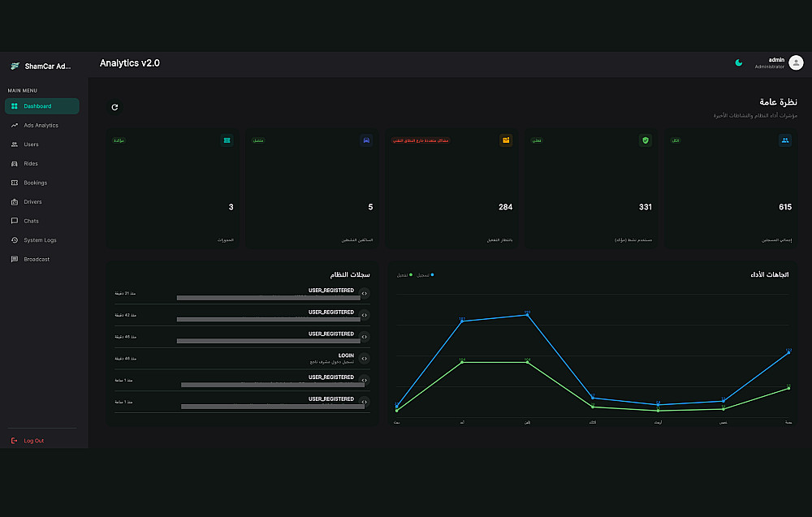Screen dimensions: 812x517
Task: Toggle dark mode with the moon icon
Action: (739, 62)
